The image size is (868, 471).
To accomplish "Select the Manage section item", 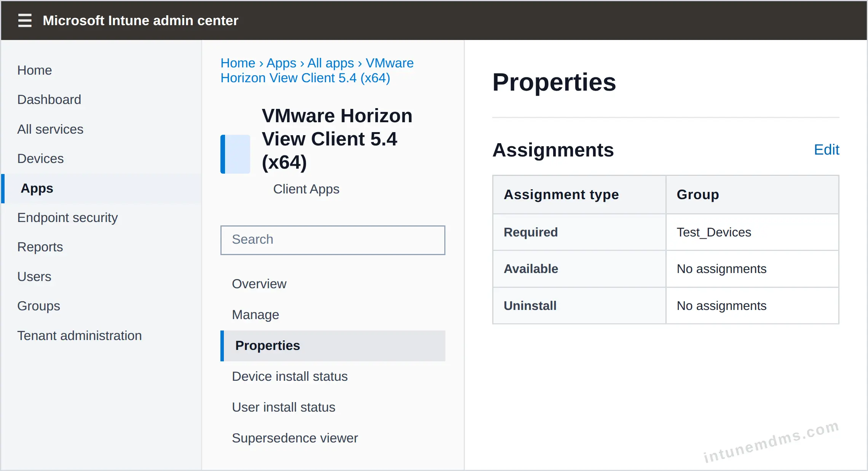I will pyautogui.click(x=333, y=315).
